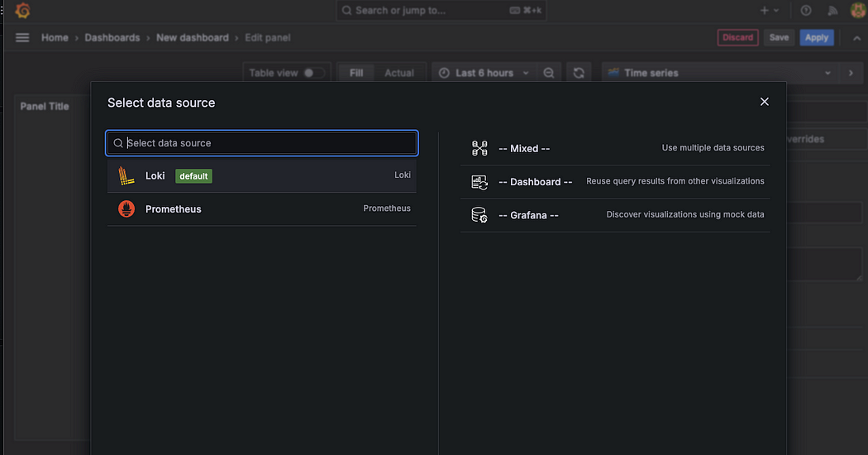Click the Loki flame logo icon

tap(126, 175)
